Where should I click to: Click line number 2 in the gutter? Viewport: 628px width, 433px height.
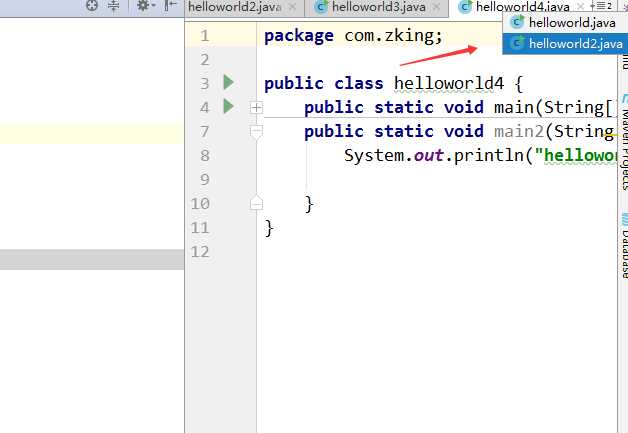click(205, 60)
